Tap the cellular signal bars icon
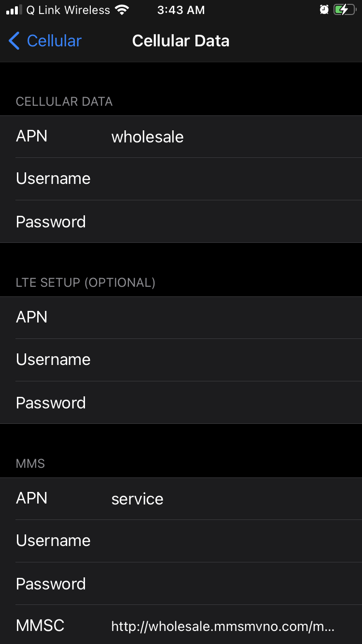 (x=14, y=10)
